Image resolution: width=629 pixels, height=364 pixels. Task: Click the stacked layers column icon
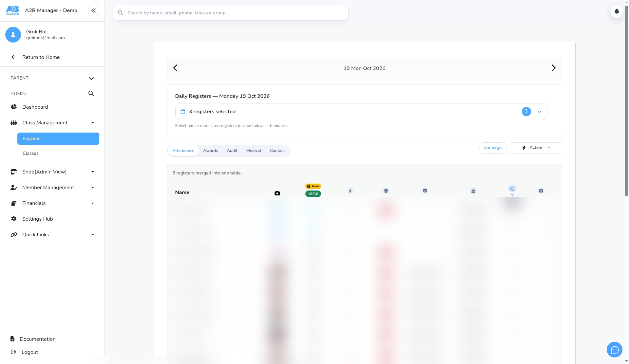click(425, 191)
